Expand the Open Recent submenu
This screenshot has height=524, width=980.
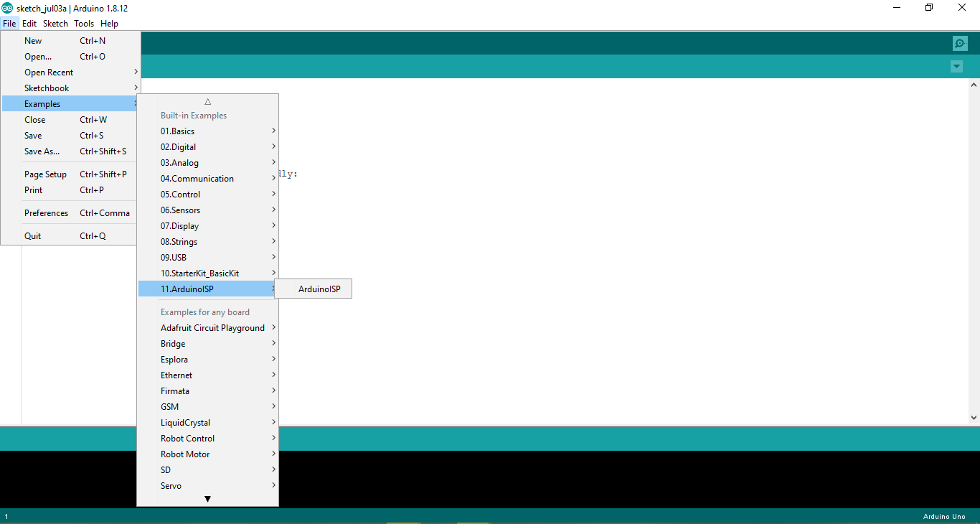70,72
